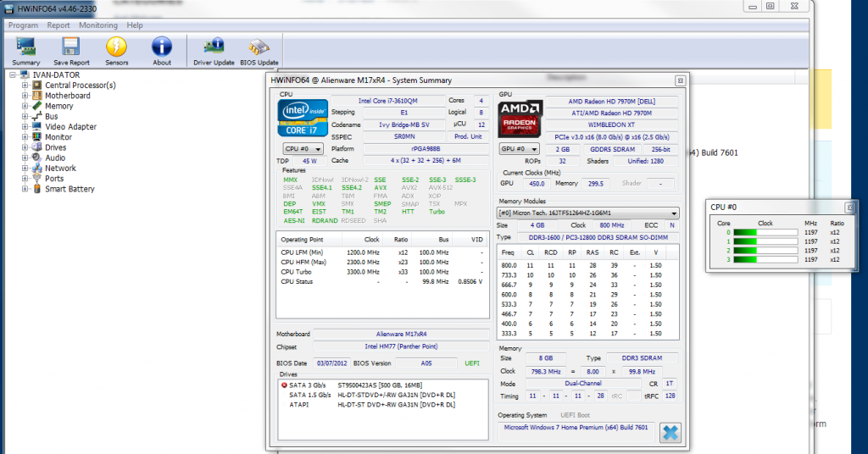Close the CPU #0 clock window
This screenshot has width=868, height=454.
[x=850, y=208]
